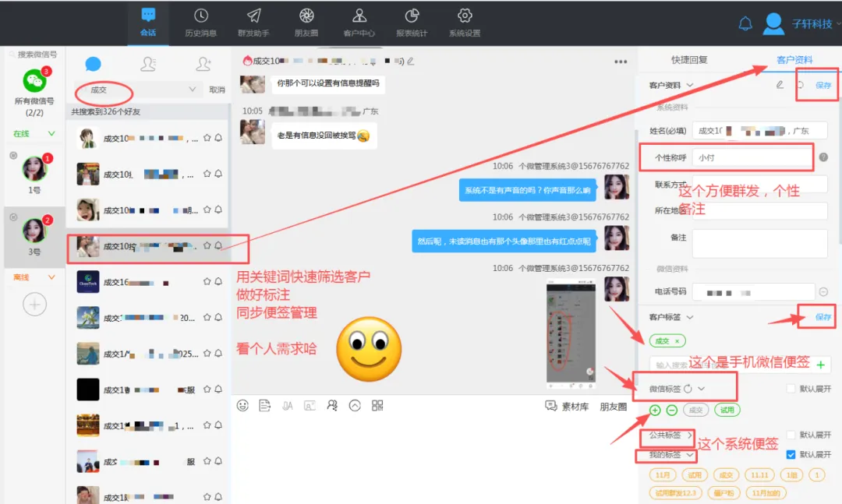The image size is (842, 504).
Task: Collapse the 微信标签 section chevron
Action: [702, 389]
